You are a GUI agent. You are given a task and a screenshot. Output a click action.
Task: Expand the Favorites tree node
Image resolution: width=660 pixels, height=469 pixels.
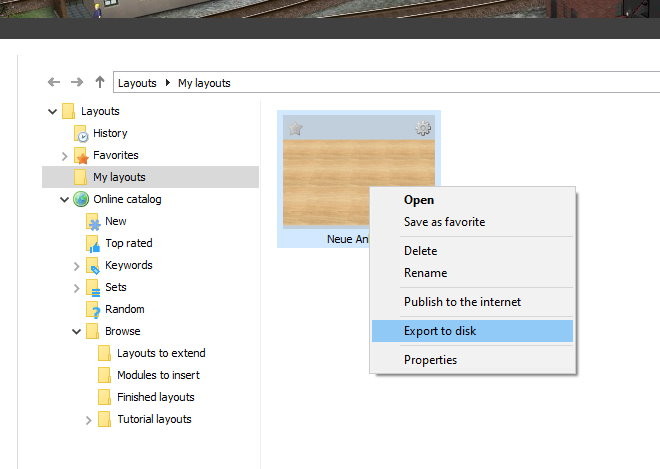[x=64, y=156]
